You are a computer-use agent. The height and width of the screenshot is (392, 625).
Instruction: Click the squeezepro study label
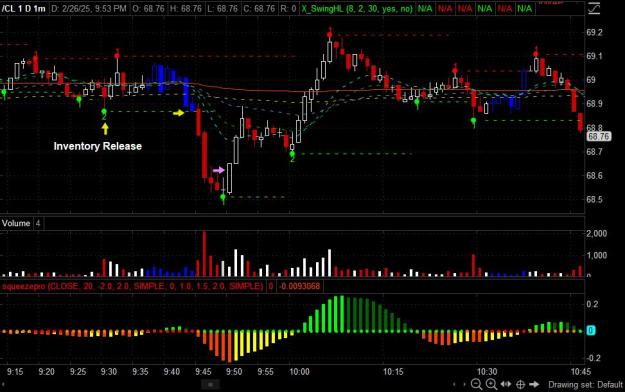(x=132, y=286)
